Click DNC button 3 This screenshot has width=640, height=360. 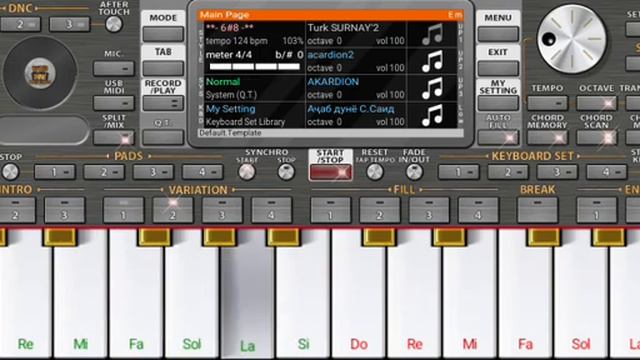pyautogui.click(x=69, y=24)
